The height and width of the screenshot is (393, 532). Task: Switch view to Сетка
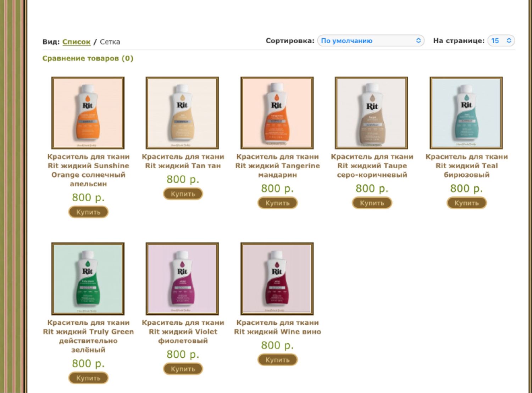110,42
